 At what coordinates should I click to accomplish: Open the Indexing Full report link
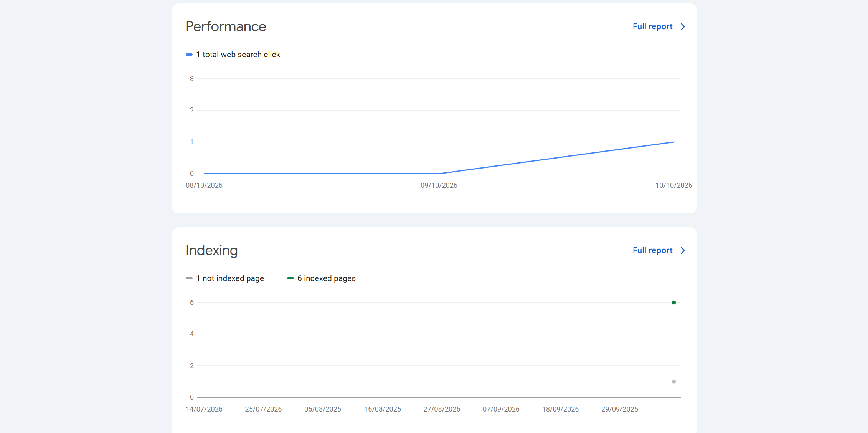(x=652, y=250)
